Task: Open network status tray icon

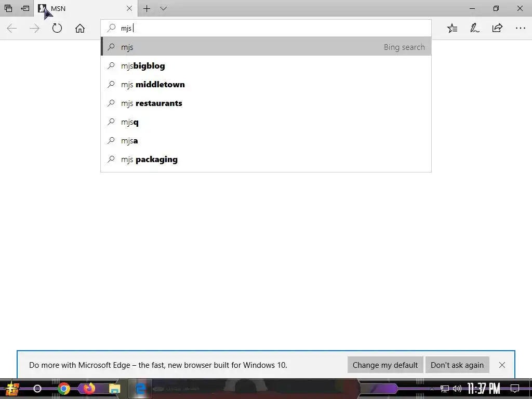Action: (x=445, y=389)
